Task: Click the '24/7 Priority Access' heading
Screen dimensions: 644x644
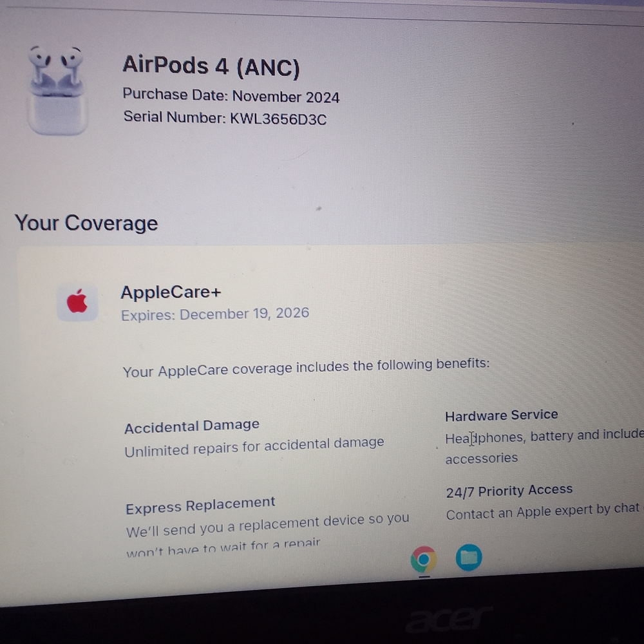Action: [509, 491]
